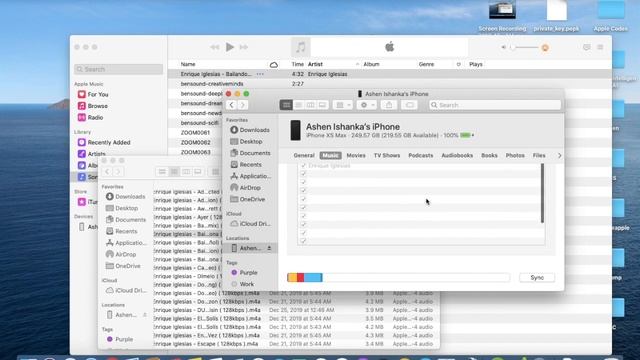Play the track in the Music app
The width and height of the screenshot is (640, 360).
(230, 47)
